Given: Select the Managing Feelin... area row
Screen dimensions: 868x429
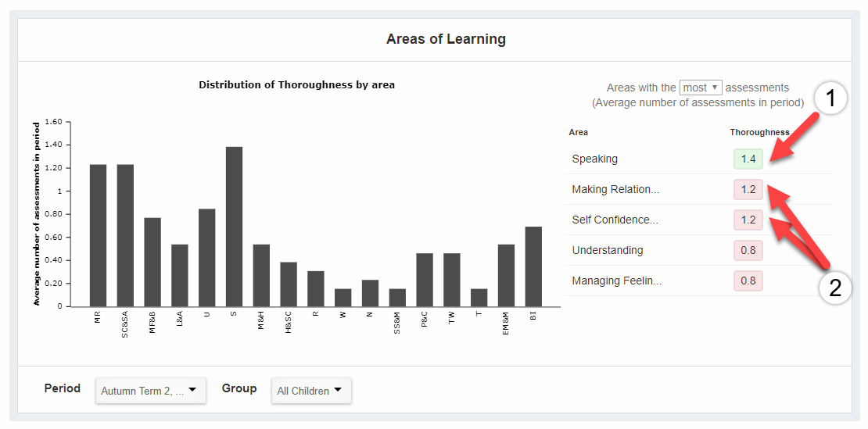Looking at the screenshot, I should tap(617, 281).
